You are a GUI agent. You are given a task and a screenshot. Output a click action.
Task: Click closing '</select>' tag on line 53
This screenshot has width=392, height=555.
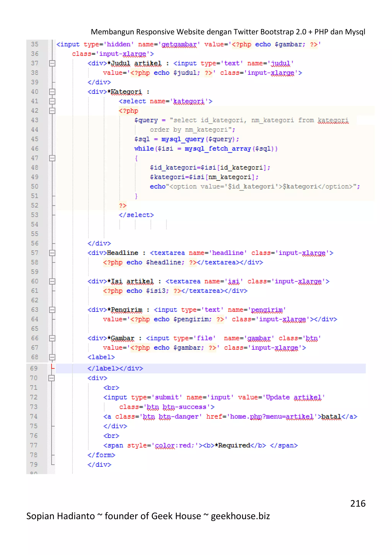click(x=136, y=215)
